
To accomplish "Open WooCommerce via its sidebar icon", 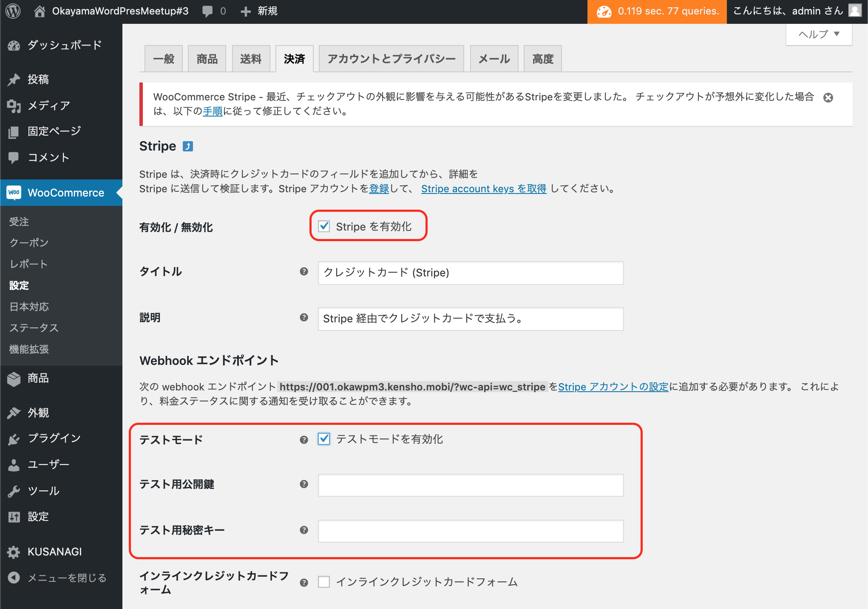I will coord(14,193).
